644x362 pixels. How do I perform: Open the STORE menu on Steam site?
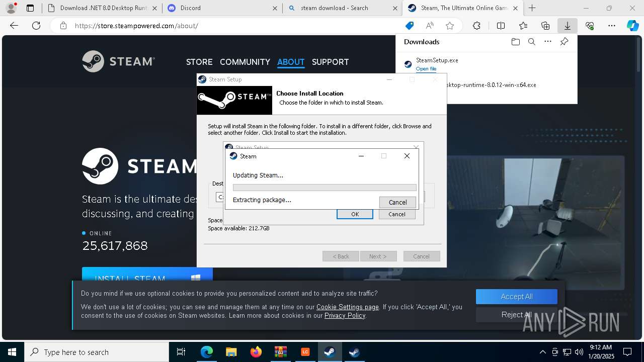199,62
